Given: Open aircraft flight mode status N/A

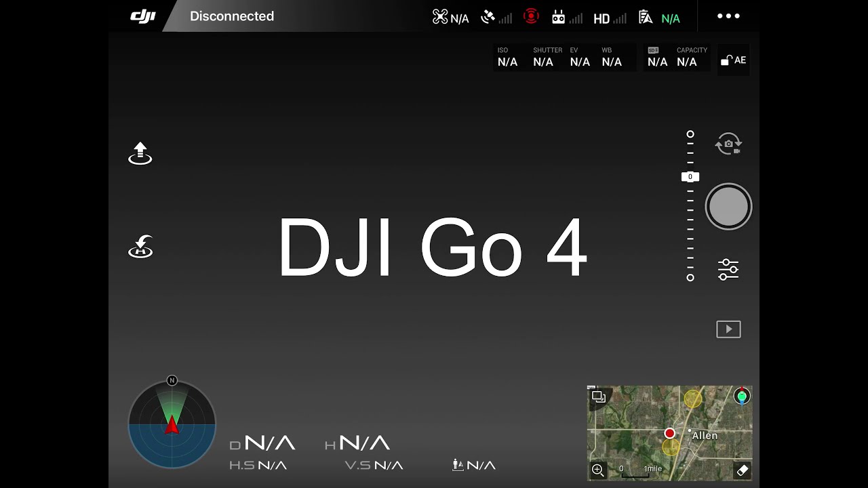Looking at the screenshot, I should 451,18.
